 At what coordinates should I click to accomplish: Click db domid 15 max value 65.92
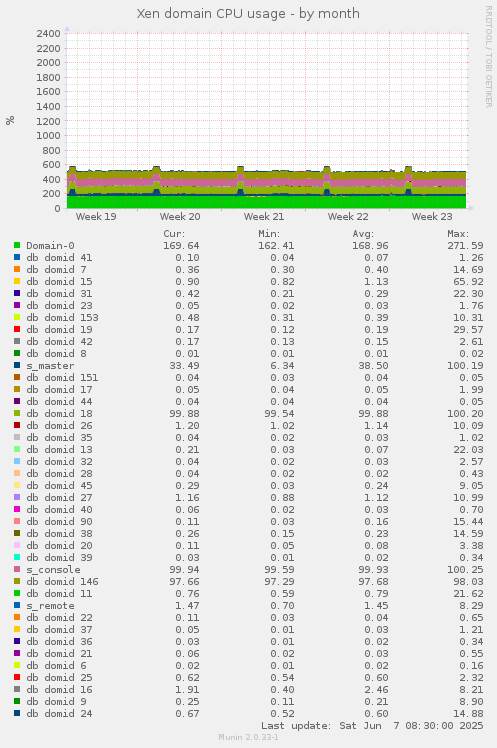468,281
